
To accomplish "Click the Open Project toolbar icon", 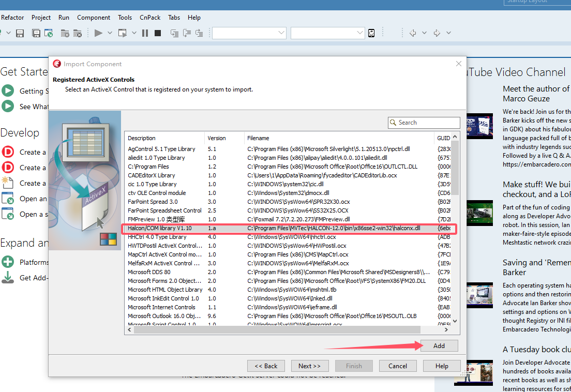I will click(x=49, y=33).
